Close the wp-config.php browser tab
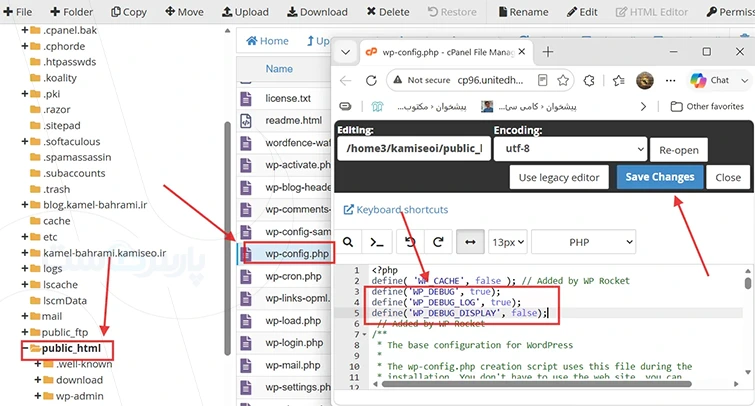Image resolution: width=755 pixels, height=406 pixels. tap(522, 52)
